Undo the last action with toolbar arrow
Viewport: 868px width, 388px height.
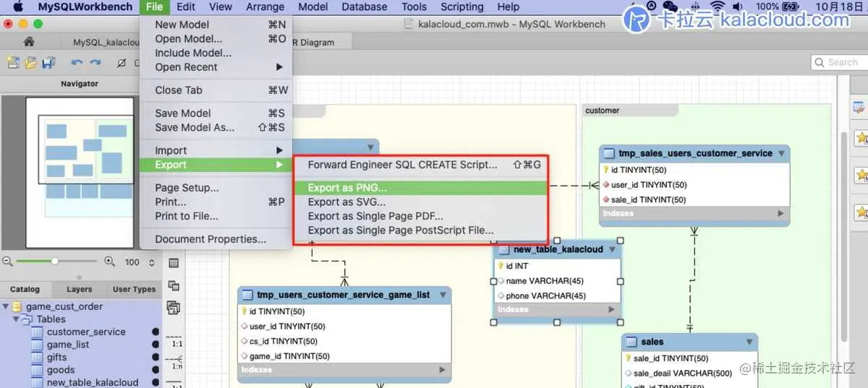click(77, 63)
